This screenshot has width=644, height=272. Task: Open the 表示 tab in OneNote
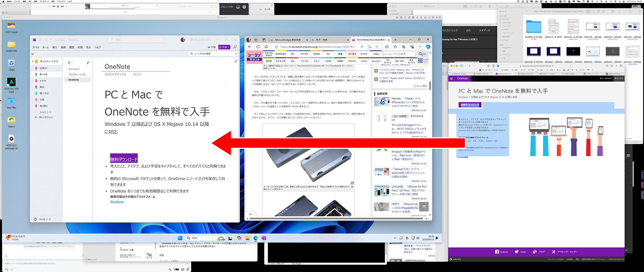click(x=89, y=47)
